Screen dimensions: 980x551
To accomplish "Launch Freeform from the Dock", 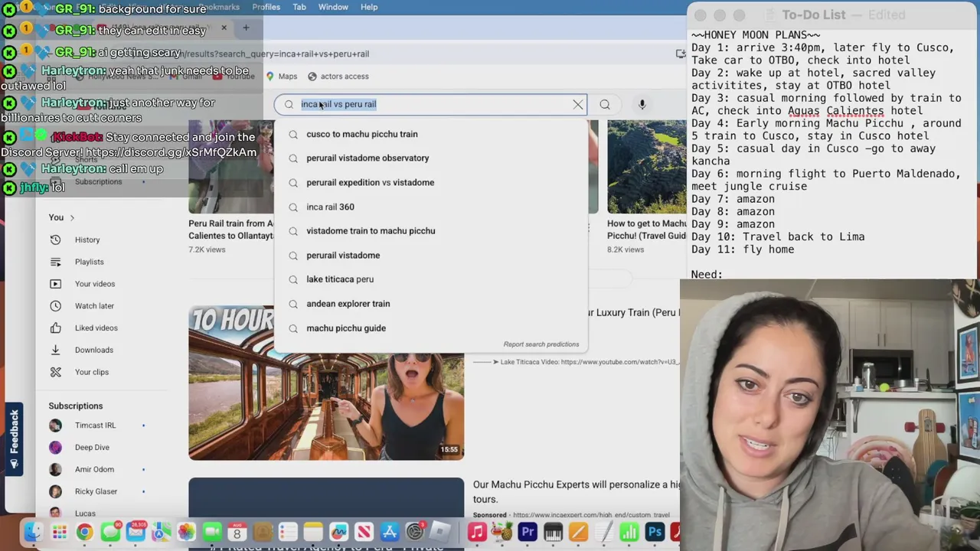I will pyautogui.click(x=338, y=532).
